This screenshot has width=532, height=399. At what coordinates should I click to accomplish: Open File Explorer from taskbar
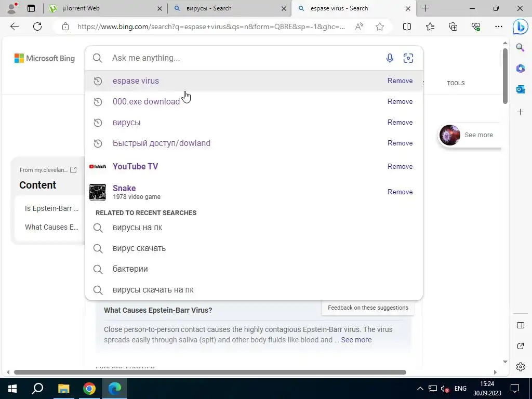(x=63, y=389)
